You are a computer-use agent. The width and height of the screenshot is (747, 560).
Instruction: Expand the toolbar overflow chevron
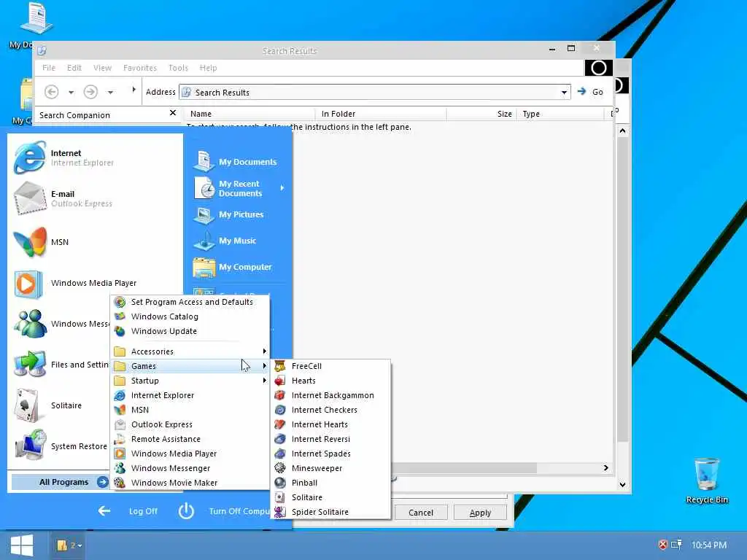pyautogui.click(x=133, y=89)
